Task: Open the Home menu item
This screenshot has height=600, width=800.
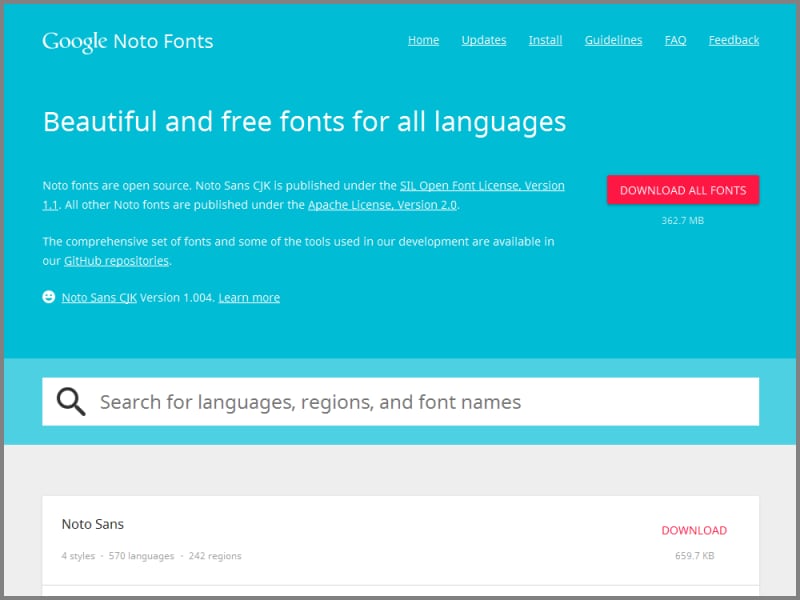Action: [423, 40]
